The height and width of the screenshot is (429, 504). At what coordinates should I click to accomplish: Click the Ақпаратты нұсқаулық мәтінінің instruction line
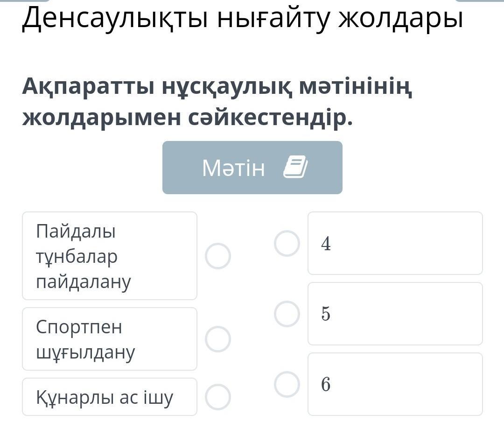217,86
